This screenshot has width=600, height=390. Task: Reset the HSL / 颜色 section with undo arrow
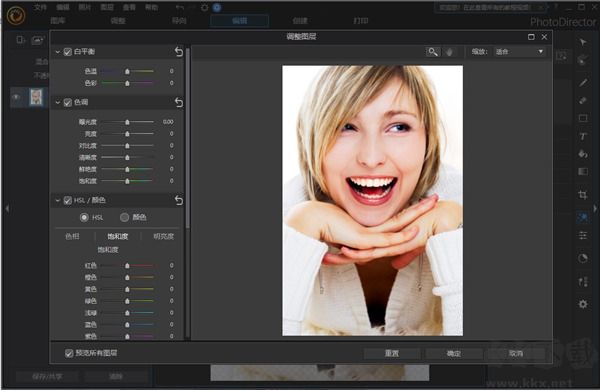(179, 200)
